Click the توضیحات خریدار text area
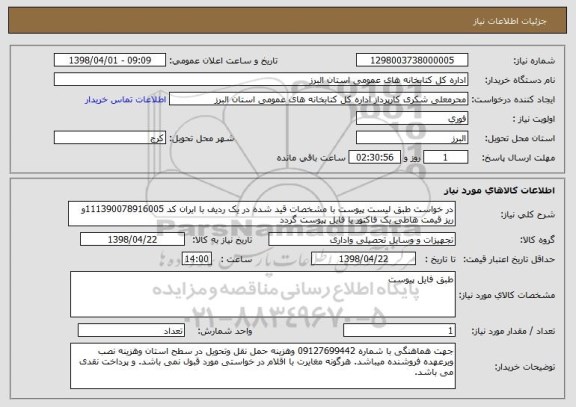Screen dimensions: 576x407 [x=263, y=366]
